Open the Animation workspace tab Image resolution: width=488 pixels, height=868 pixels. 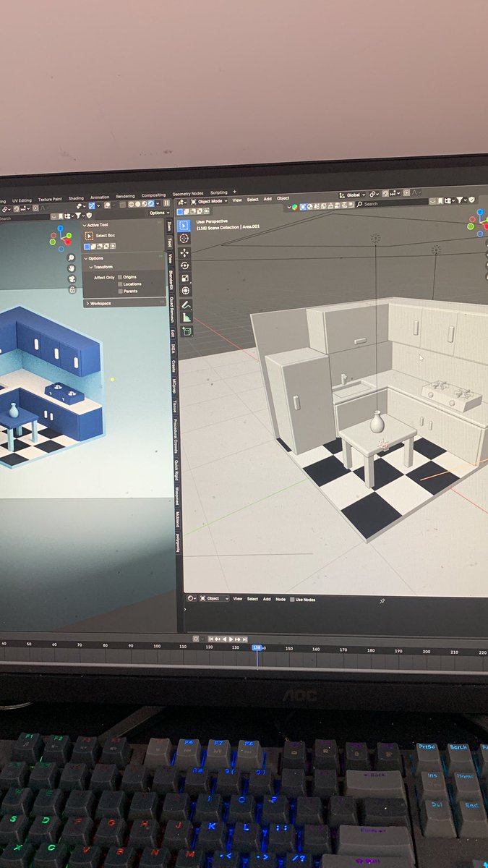pyautogui.click(x=100, y=197)
